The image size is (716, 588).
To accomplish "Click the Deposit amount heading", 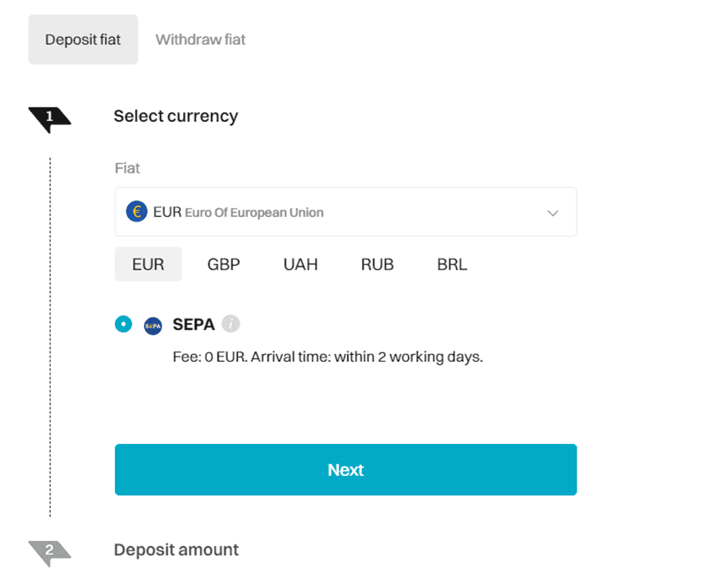I will pos(176,549).
